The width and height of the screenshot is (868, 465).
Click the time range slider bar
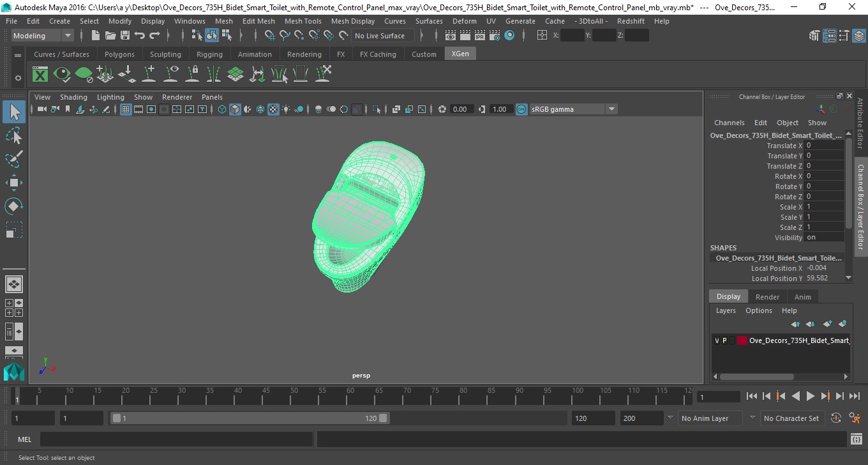point(250,418)
